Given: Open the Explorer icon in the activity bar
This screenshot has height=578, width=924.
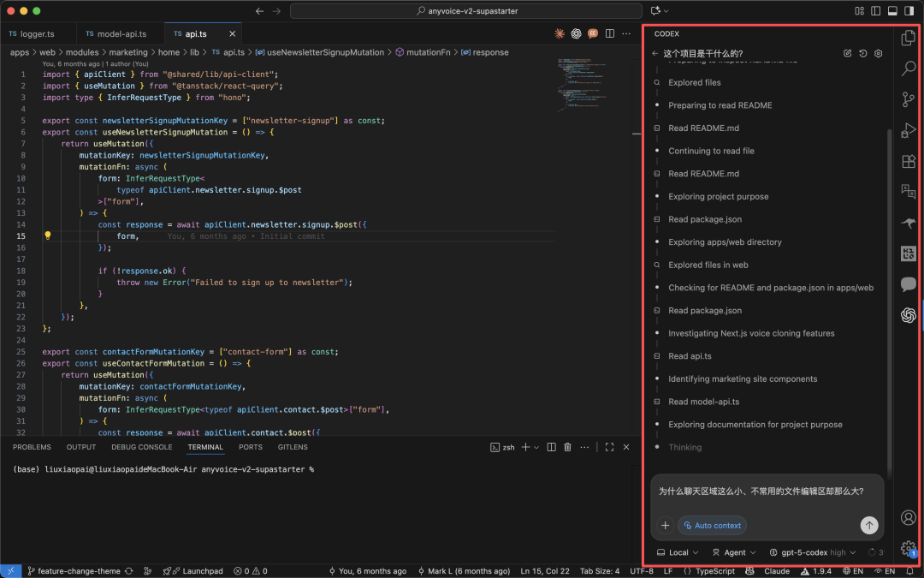Looking at the screenshot, I should pyautogui.click(x=908, y=38).
